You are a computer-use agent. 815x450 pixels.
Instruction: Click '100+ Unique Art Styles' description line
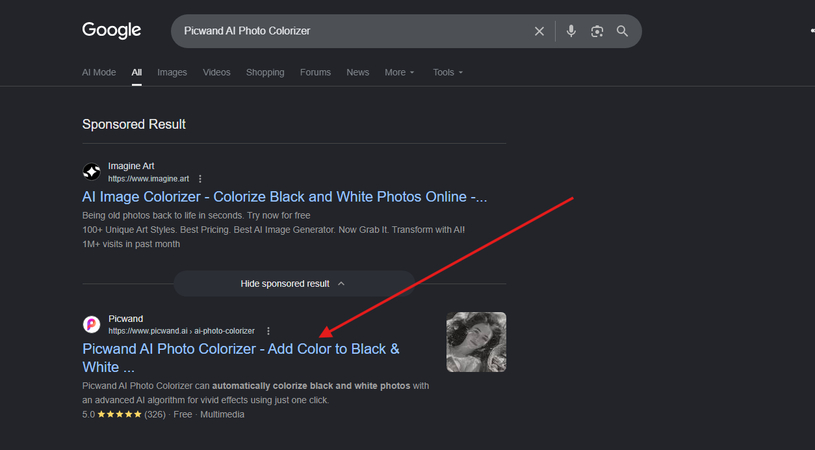click(273, 230)
